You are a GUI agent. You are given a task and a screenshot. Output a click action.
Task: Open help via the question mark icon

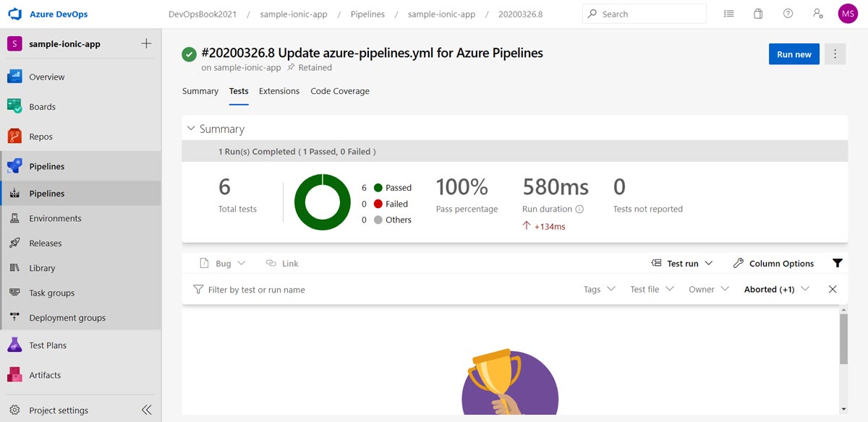(x=788, y=13)
